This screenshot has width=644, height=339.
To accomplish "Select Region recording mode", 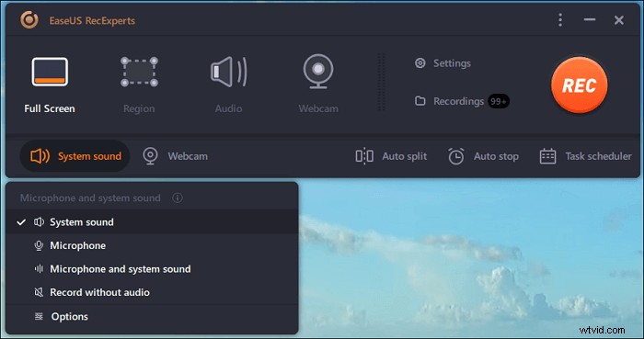I will coord(139,85).
